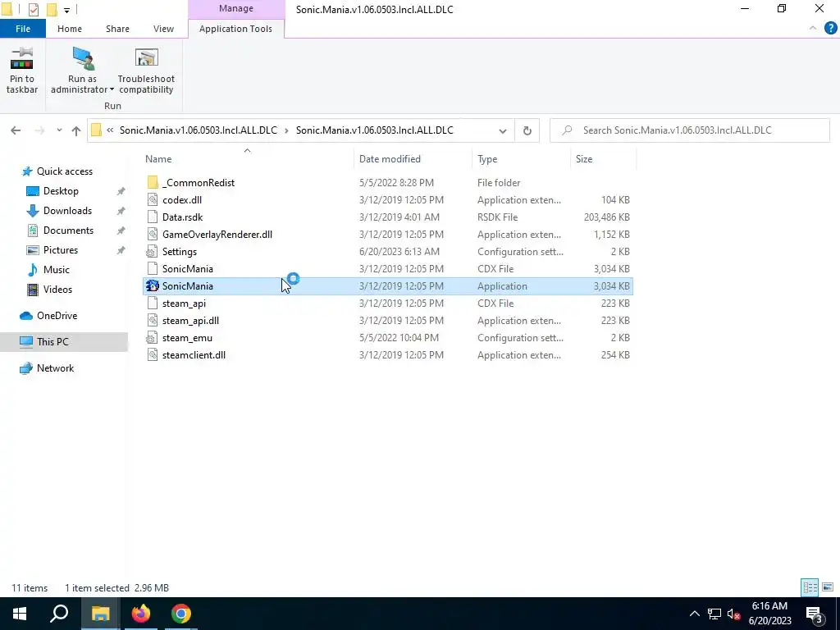Click the search box for this folder
This screenshot has width=840, height=630.
(x=689, y=130)
